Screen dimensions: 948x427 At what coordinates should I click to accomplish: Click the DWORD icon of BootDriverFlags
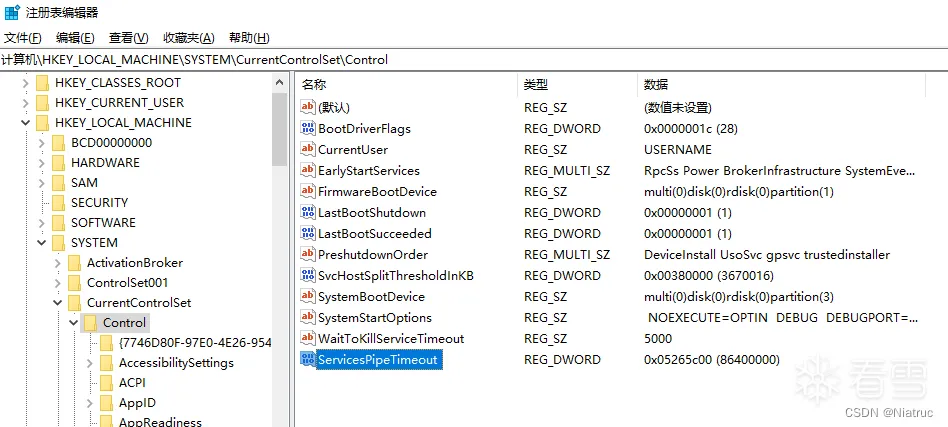[308, 129]
